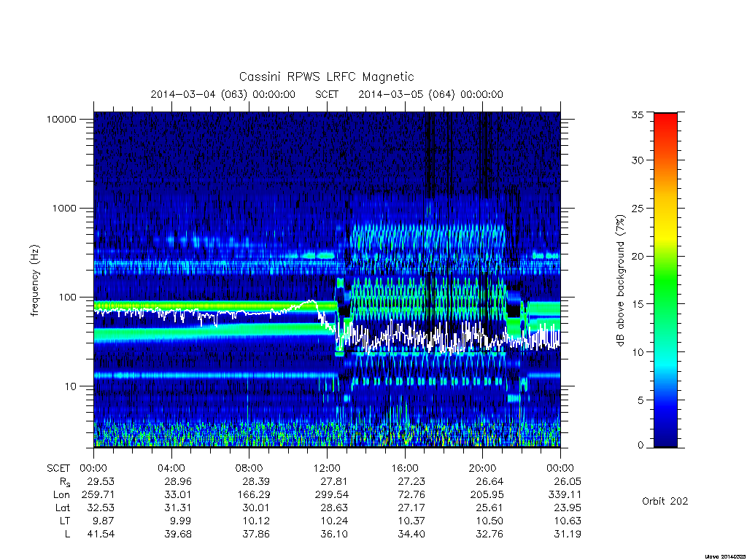Screen dimensions: 747x560
Task: Click the '35' colorbar tick label
Action: [x=638, y=114]
